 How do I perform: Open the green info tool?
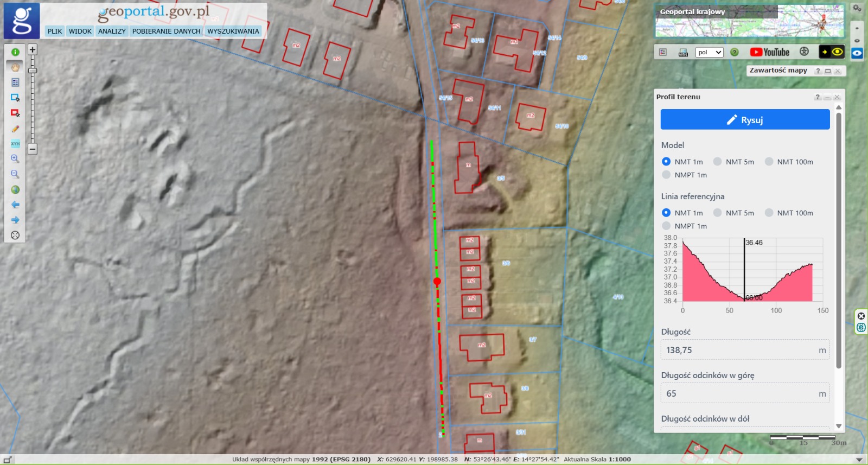(x=15, y=52)
